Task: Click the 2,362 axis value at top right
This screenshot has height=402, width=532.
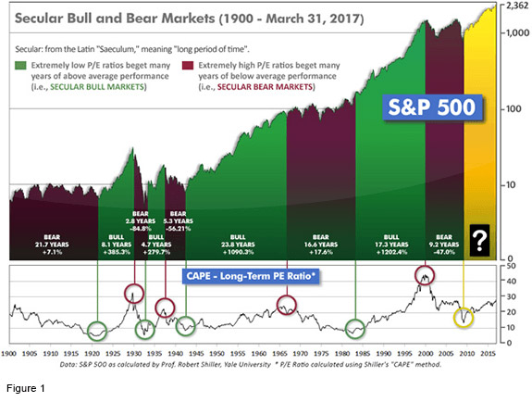Action: point(517,6)
